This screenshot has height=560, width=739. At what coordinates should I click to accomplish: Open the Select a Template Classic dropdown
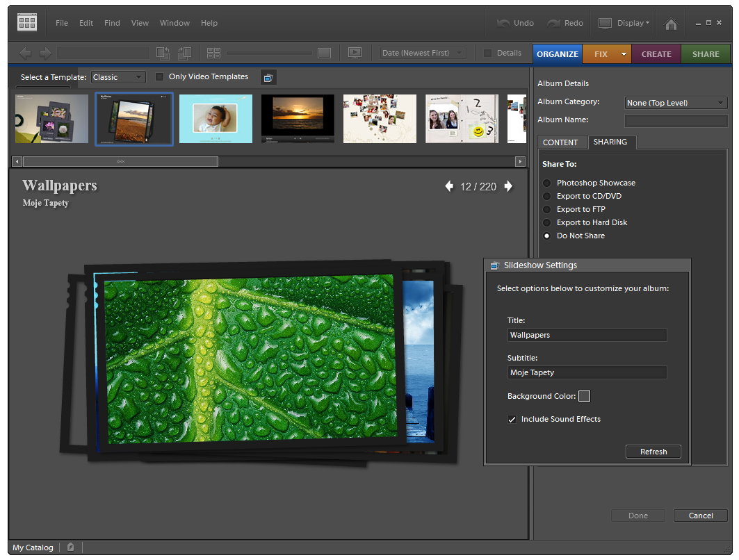[x=118, y=77]
